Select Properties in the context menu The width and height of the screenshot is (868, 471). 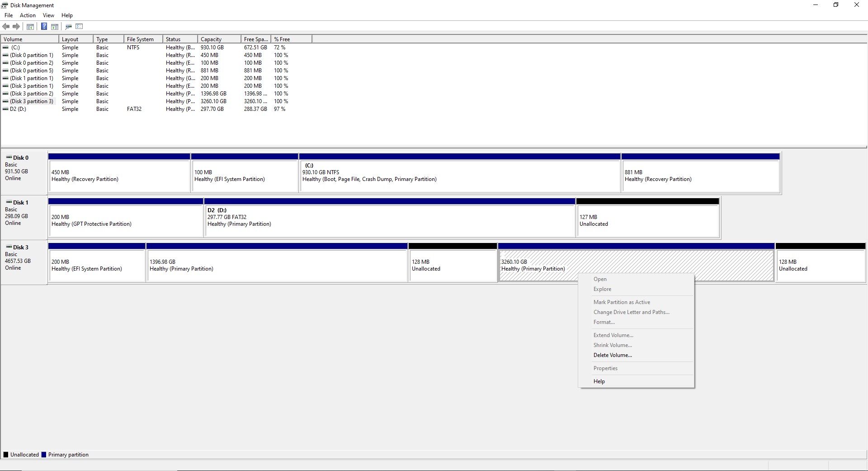click(x=605, y=368)
